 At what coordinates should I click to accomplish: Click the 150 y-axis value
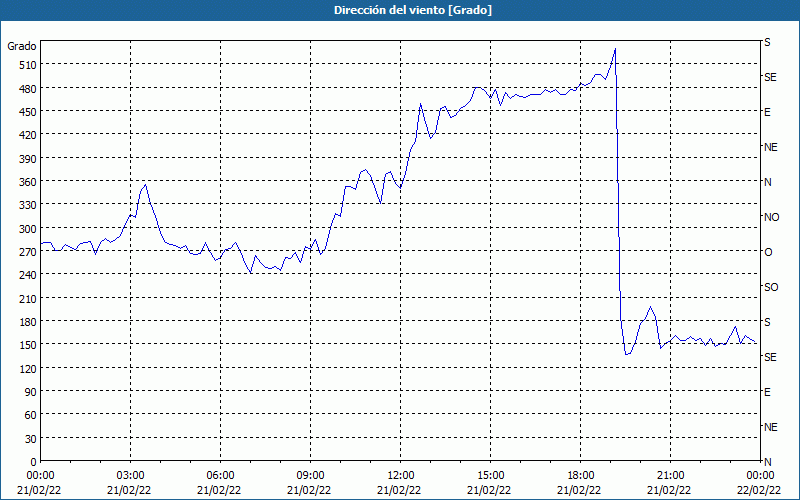click(28, 345)
